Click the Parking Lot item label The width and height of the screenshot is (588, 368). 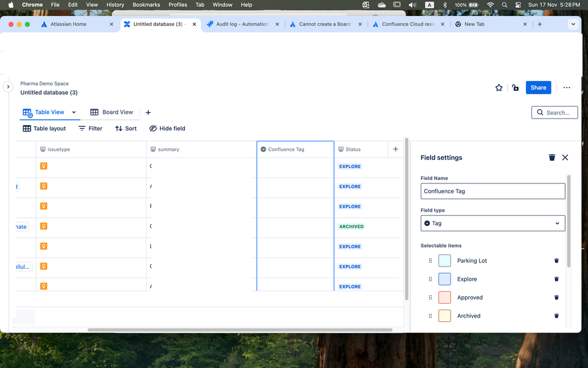(x=472, y=261)
